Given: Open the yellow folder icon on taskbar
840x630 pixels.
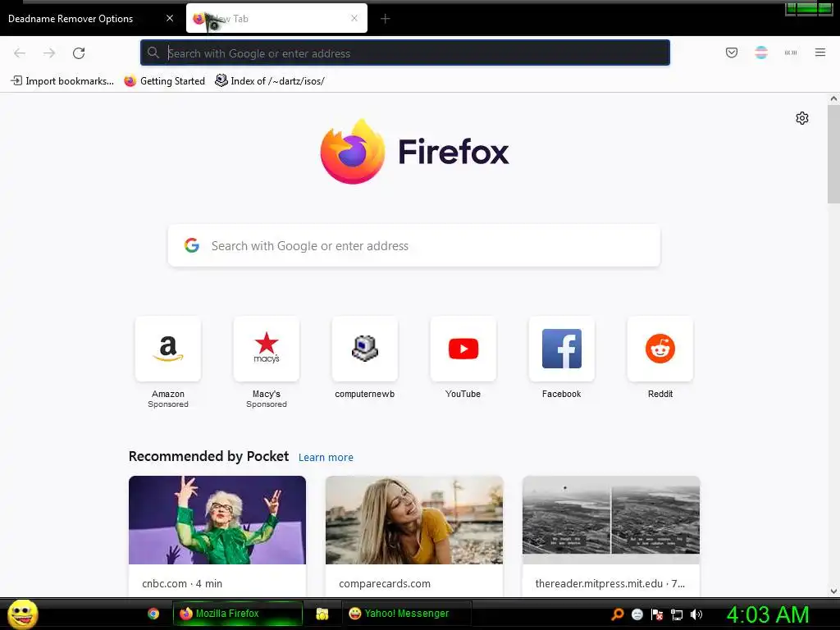Looking at the screenshot, I should [322, 614].
